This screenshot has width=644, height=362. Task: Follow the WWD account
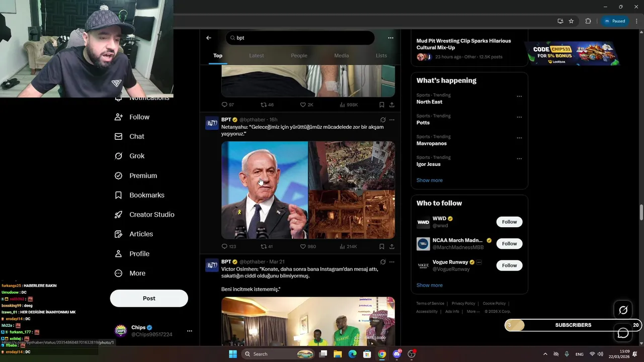[509, 222]
